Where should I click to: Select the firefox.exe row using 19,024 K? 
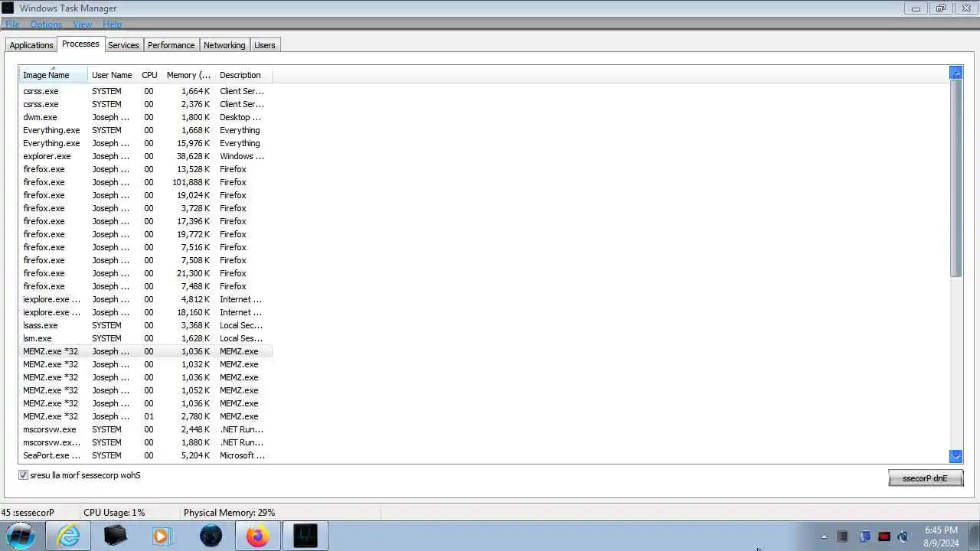tap(145, 195)
